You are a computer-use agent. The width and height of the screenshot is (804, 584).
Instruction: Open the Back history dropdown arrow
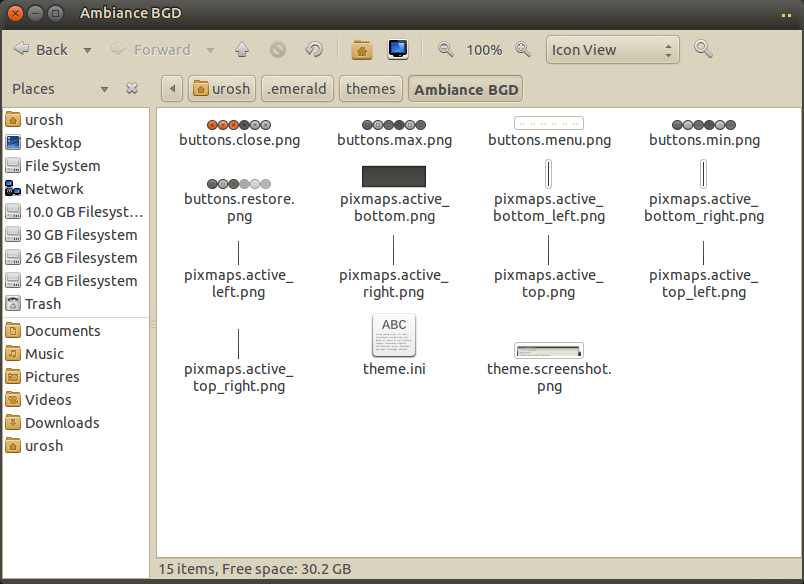pos(87,50)
